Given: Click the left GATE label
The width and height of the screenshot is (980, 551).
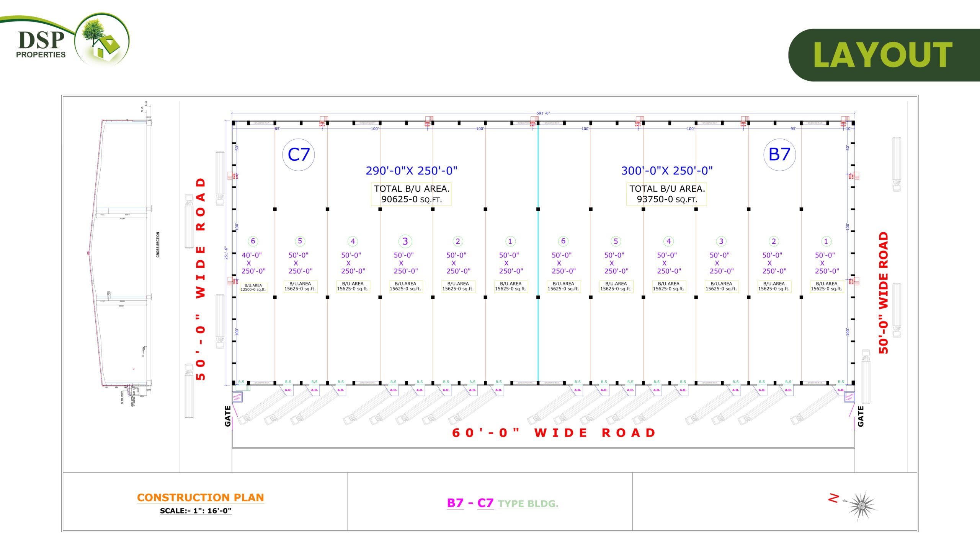Looking at the screenshot, I should tap(228, 416).
